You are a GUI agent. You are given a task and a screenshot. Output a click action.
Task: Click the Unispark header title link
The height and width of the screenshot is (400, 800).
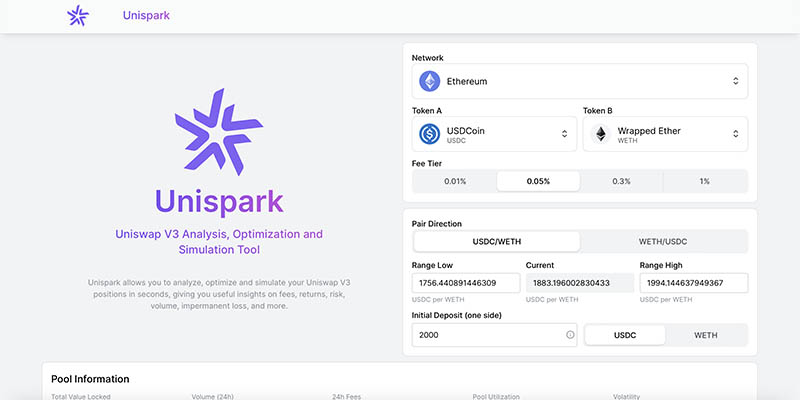pyautogui.click(x=145, y=16)
